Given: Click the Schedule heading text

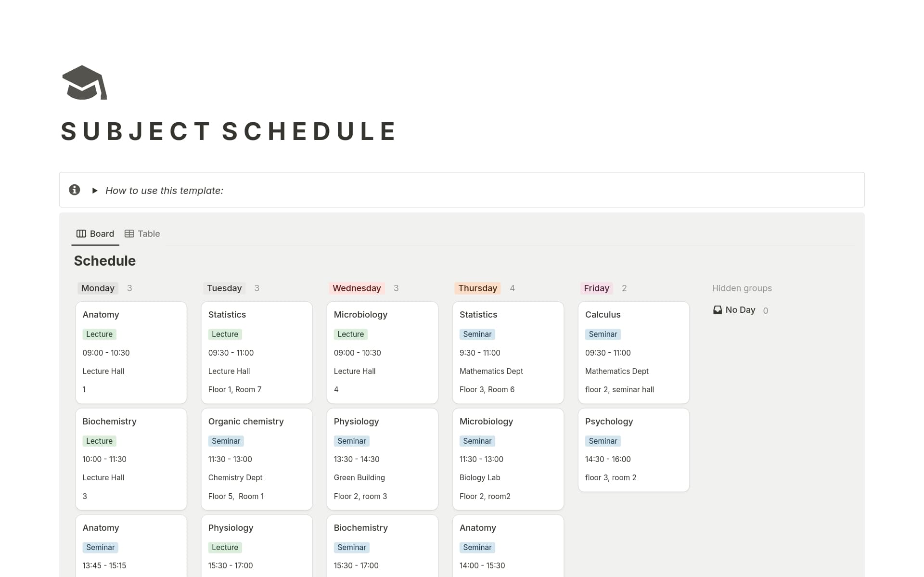Looking at the screenshot, I should pyautogui.click(x=104, y=260).
